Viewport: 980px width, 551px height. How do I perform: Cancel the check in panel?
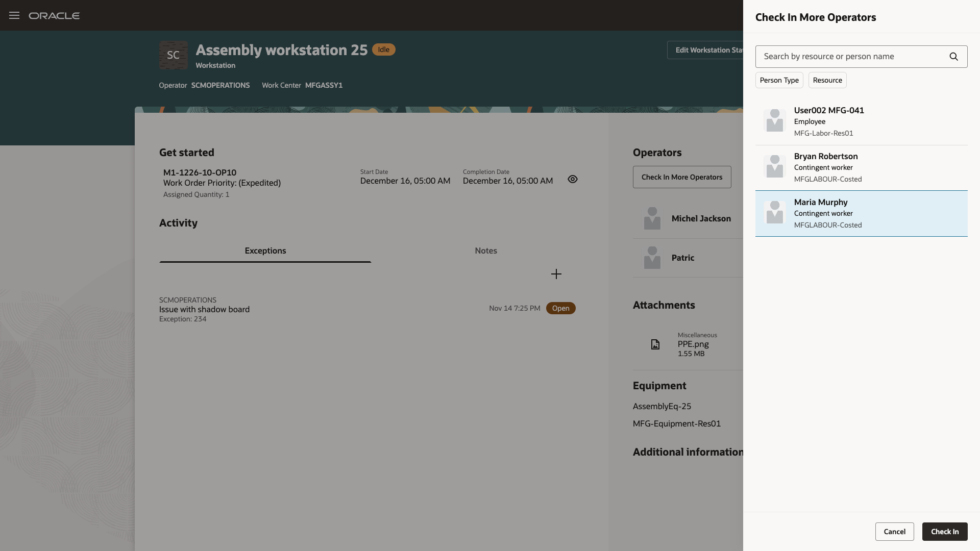click(894, 532)
